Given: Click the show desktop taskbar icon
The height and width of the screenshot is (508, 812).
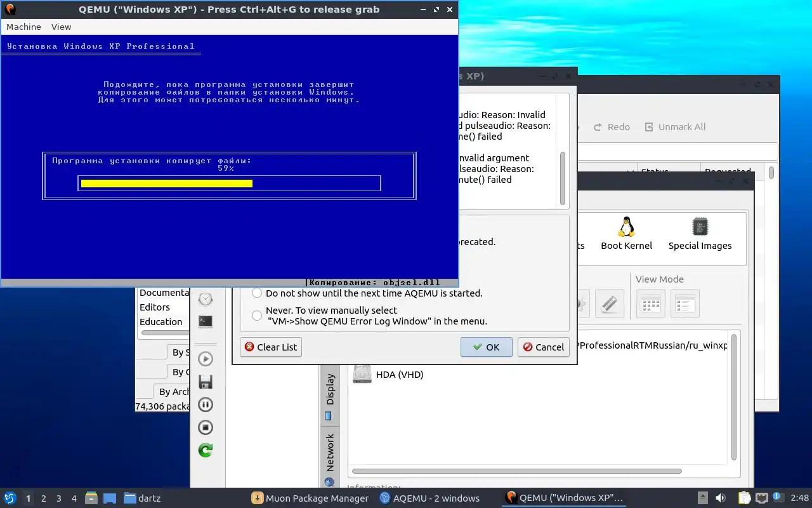Looking at the screenshot, I should (x=110, y=498).
